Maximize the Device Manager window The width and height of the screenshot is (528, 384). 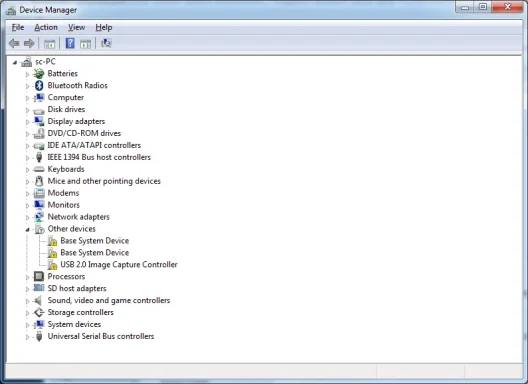coord(483,7)
